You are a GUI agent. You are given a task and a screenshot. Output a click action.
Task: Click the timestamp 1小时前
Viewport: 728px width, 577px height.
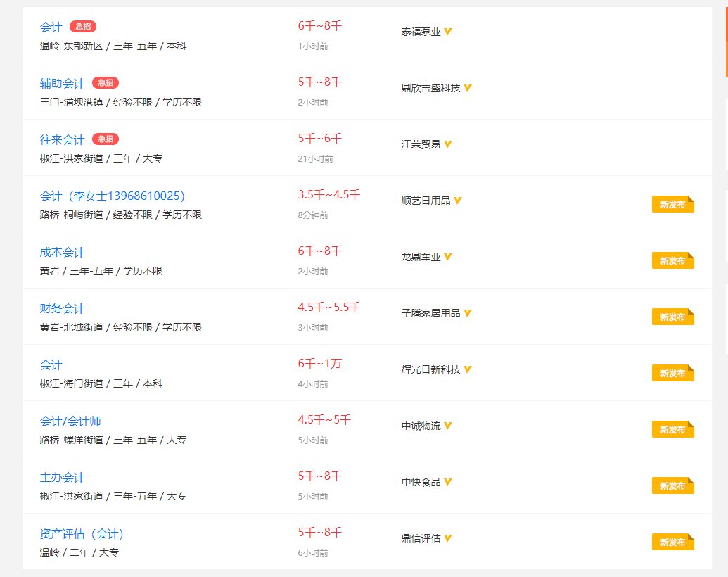[313, 46]
